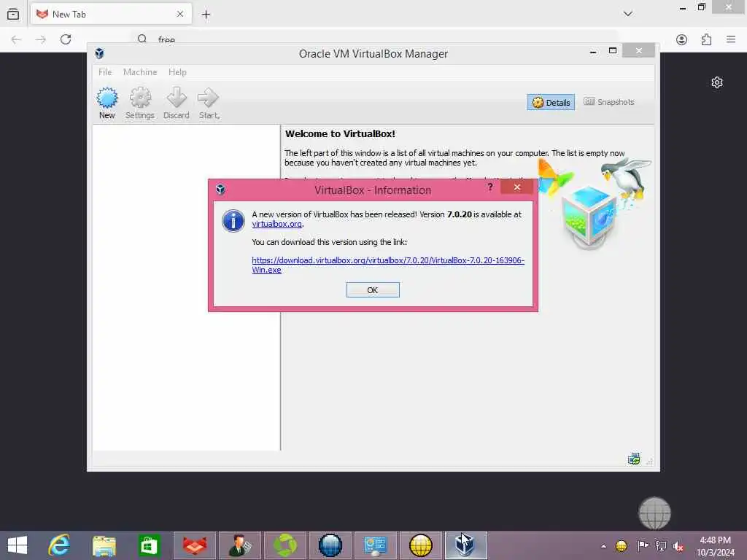Reload the browser page
Image resolution: width=747 pixels, height=560 pixels.
click(x=66, y=39)
